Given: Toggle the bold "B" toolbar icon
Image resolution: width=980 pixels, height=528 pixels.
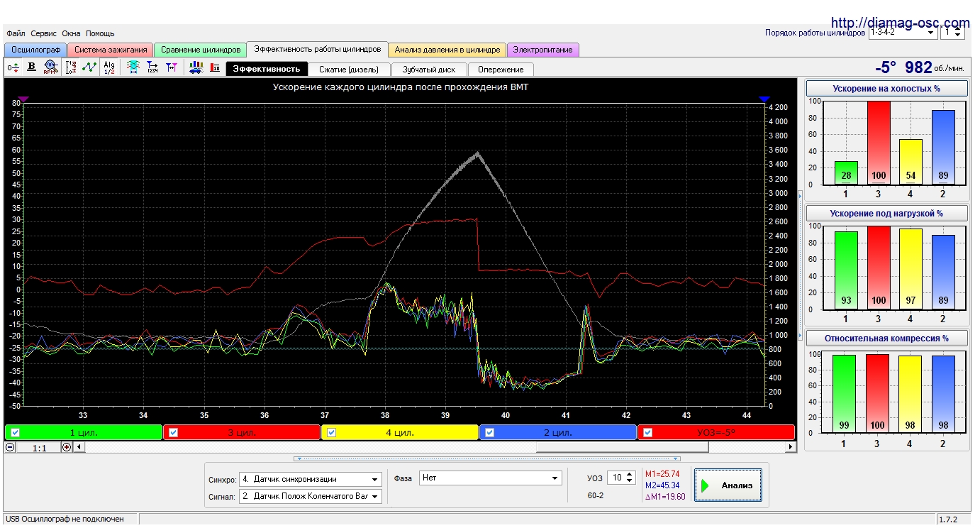Looking at the screenshot, I should tap(31, 67).
